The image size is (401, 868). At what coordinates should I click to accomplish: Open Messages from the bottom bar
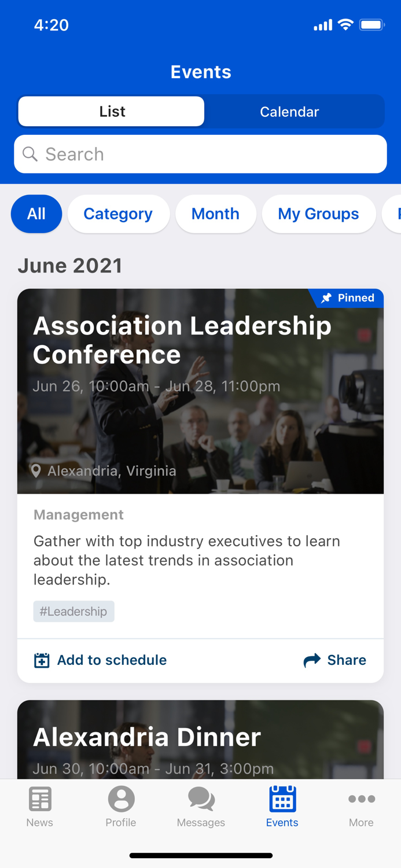[200, 799]
